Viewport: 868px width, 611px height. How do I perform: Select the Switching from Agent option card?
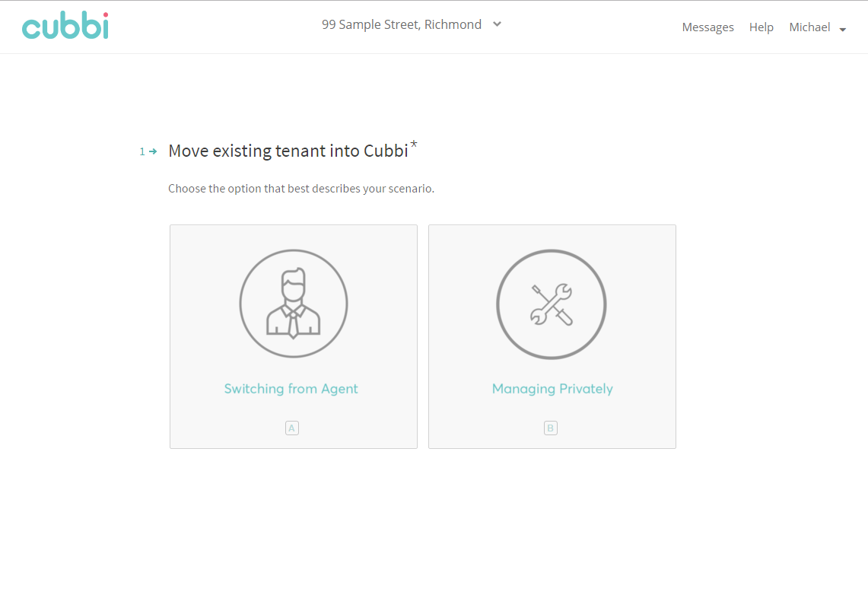coord(294,336)
